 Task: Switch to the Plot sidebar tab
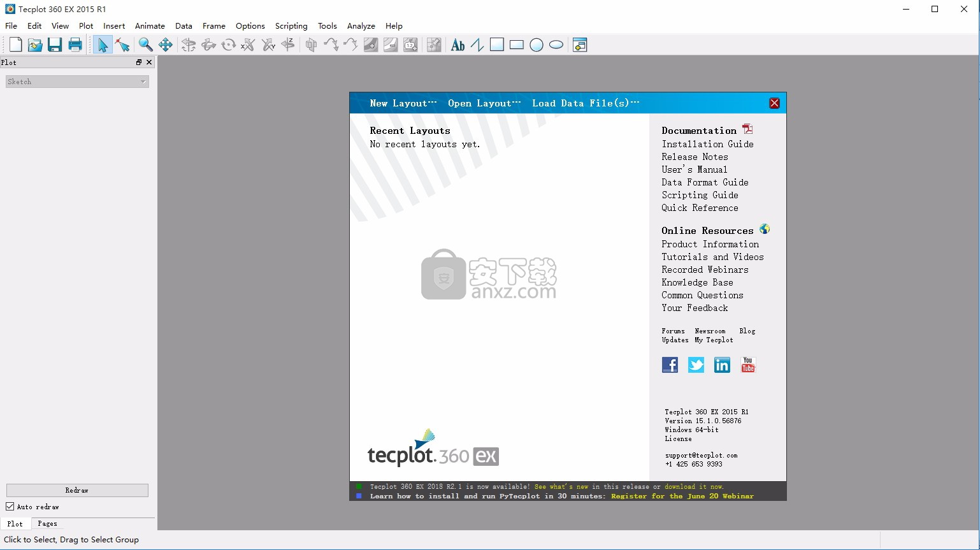coord(15,524)
